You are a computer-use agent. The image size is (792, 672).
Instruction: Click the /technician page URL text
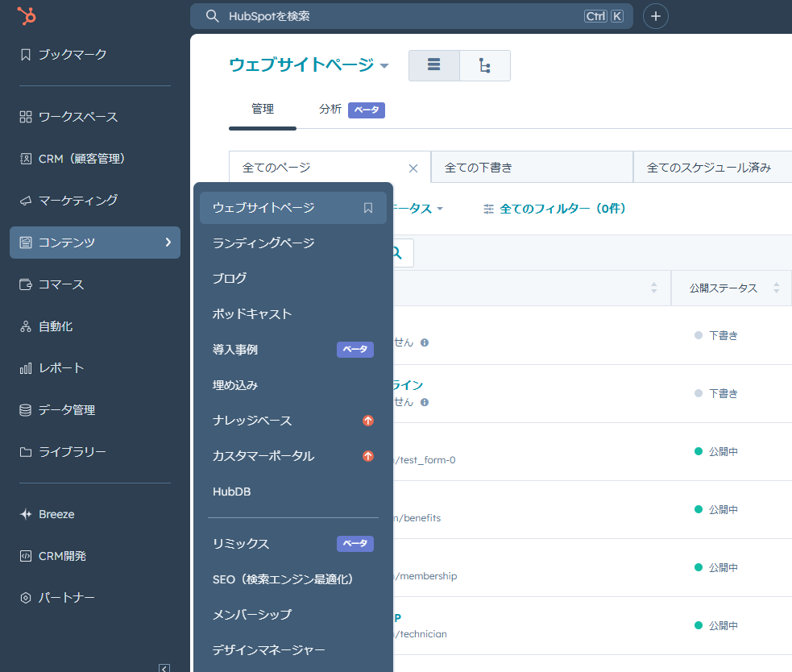coord(421,634)
